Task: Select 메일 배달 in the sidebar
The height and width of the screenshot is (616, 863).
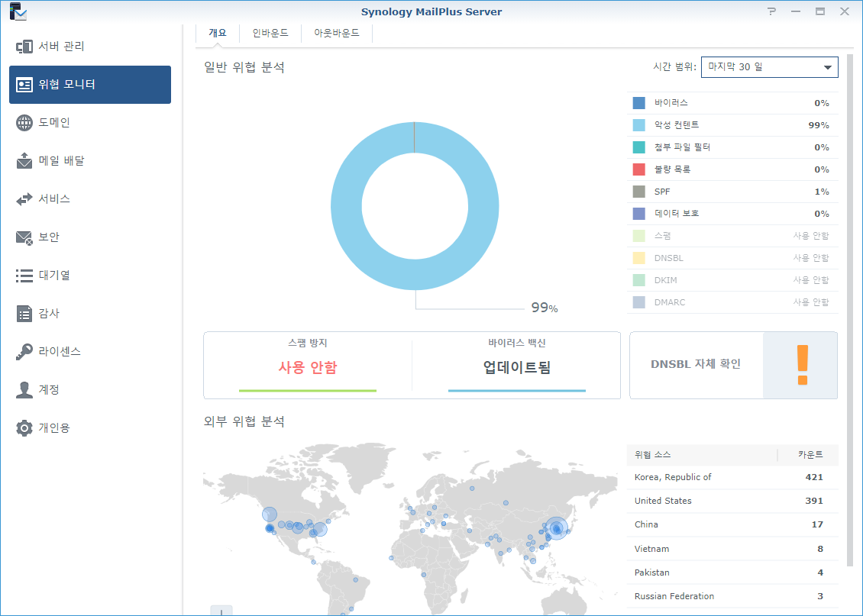Action: coord(90,160)
